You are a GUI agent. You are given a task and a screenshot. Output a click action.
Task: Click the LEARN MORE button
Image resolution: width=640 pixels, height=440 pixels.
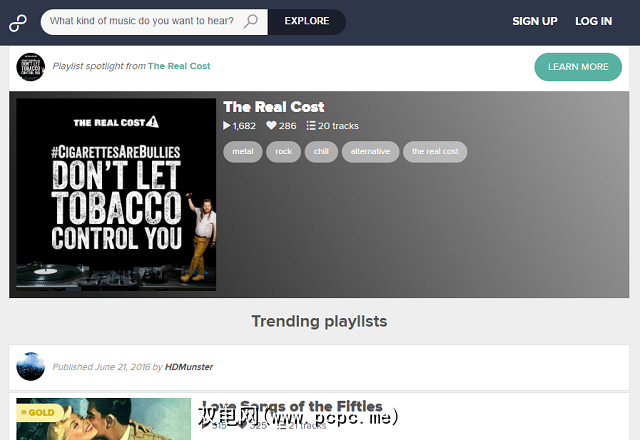click(x=578, y=67)
